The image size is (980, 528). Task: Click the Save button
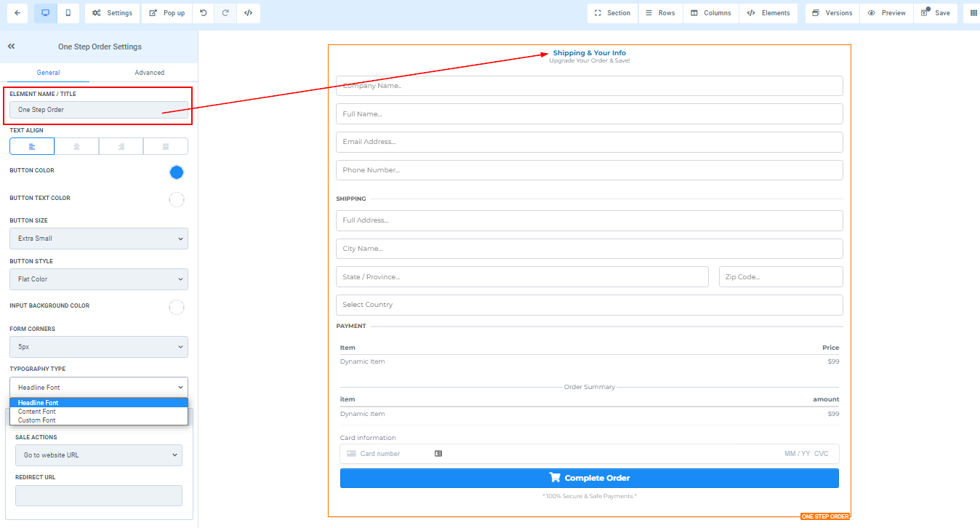click(935, 13)
